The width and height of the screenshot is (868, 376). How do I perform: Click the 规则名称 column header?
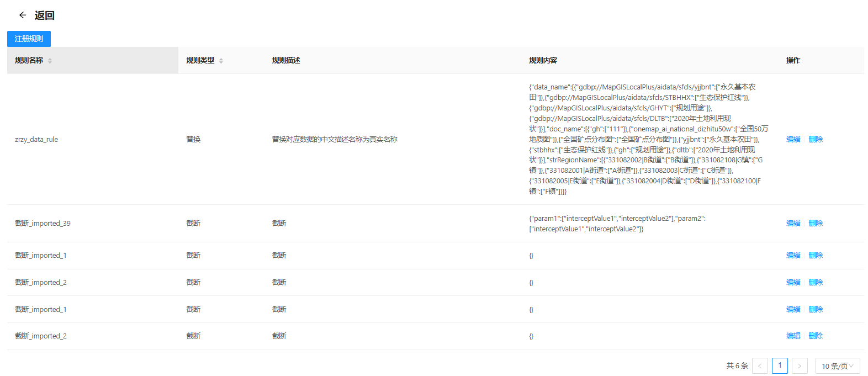coord(29,61)
